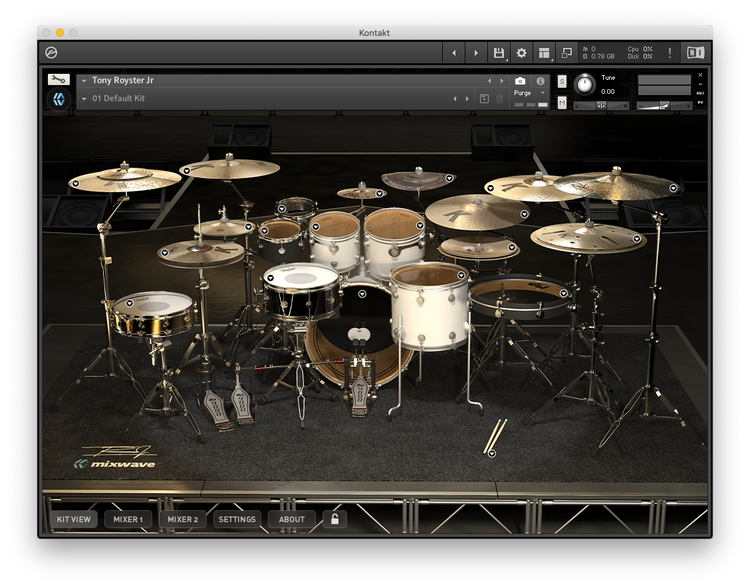Open the workspace layout management icon
Viewport: 750px width, 588px height.
(544, 53)
